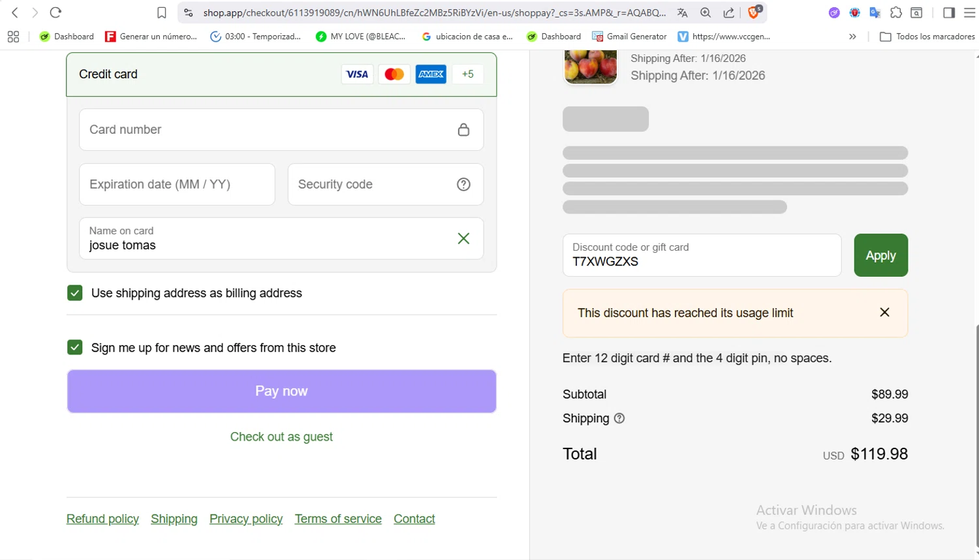Screen dimensions: 979x560
Task: Open Brave Shields lion icon
Action: 754,12
